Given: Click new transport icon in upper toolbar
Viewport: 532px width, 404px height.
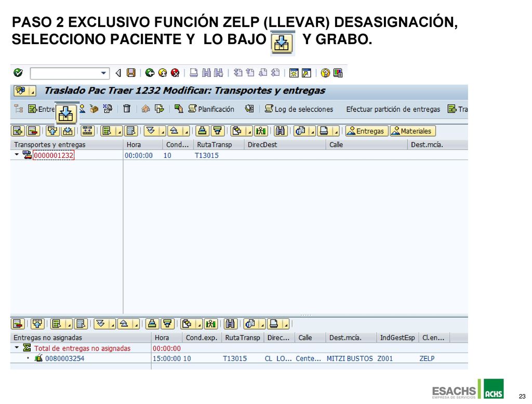Looking at the screenshot, I should (x=18, y=130).
